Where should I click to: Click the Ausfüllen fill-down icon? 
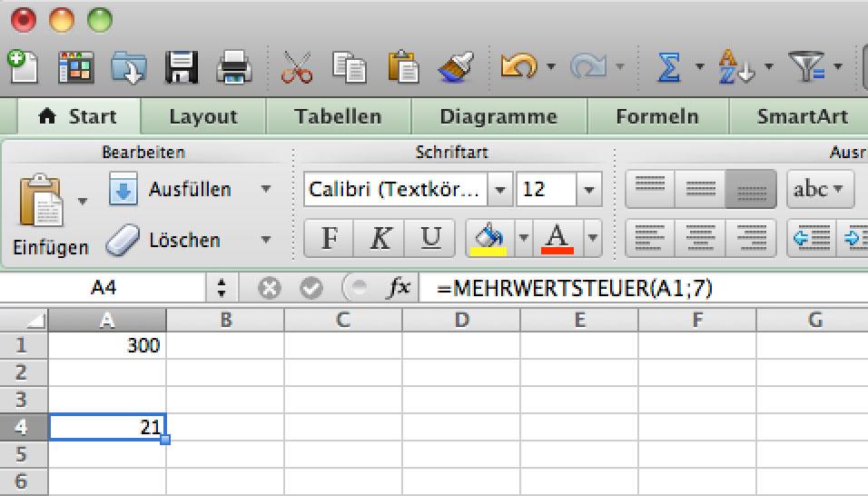pos(123,189)
